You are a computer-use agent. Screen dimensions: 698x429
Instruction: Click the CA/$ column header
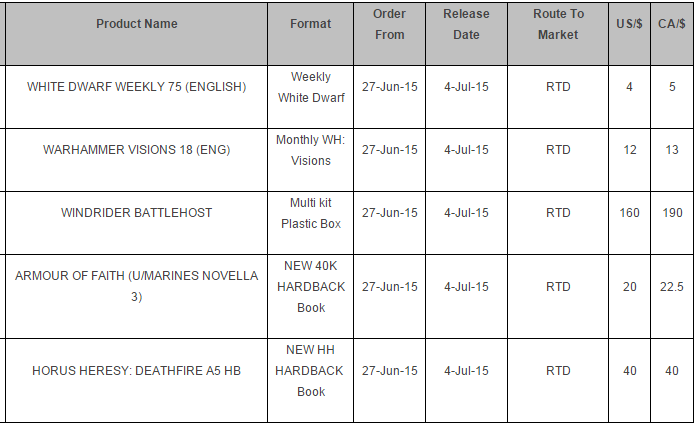point(671,24)
